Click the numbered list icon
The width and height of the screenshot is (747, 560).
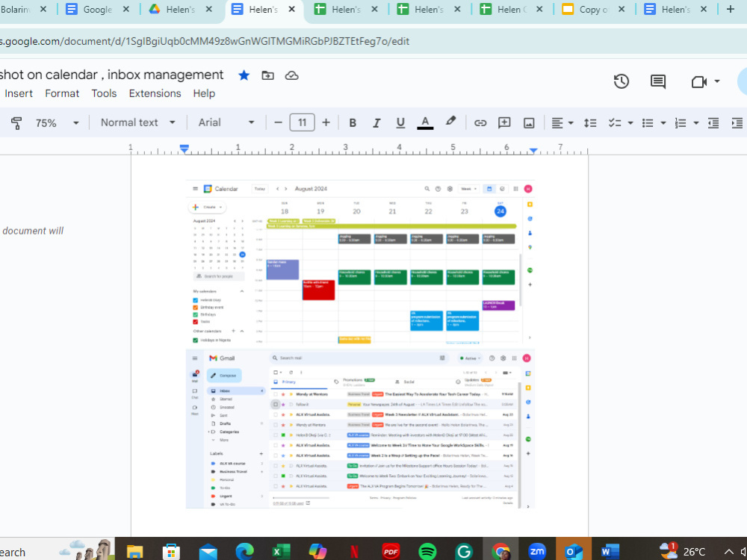pyautogui.click(x=681, y=123)
